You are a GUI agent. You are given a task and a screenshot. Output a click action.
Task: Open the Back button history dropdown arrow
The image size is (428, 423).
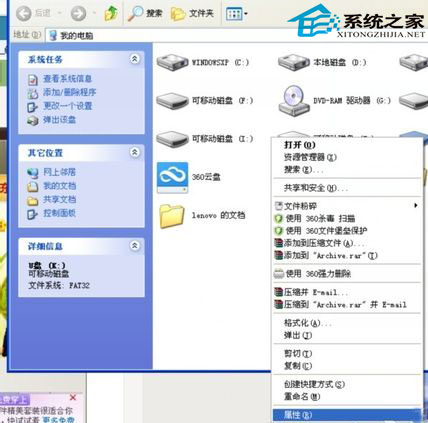[x=60, y=14]
